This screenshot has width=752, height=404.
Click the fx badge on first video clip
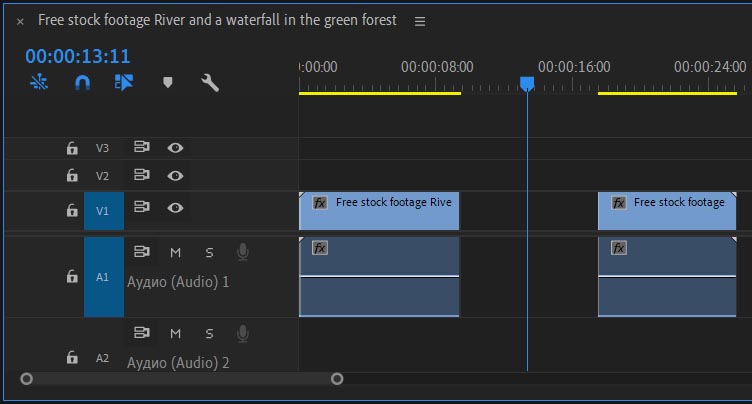pyautogui.click(x=320, y=202)
